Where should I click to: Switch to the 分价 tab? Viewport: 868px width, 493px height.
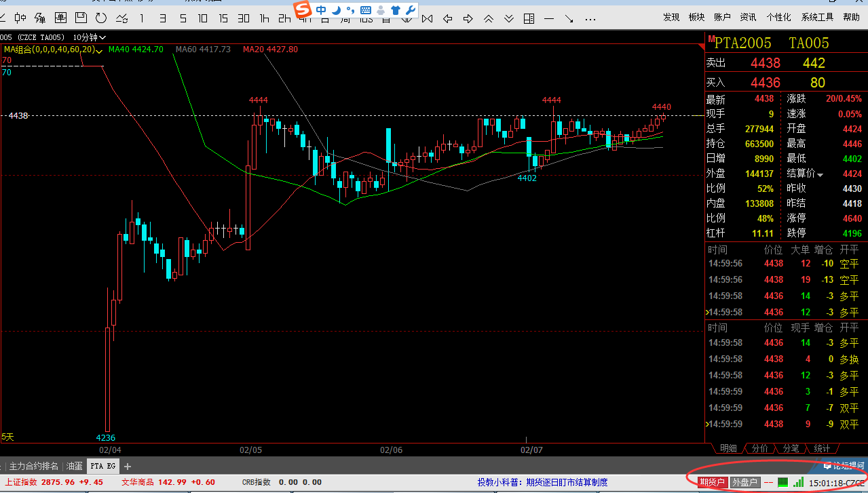(760, 448)
